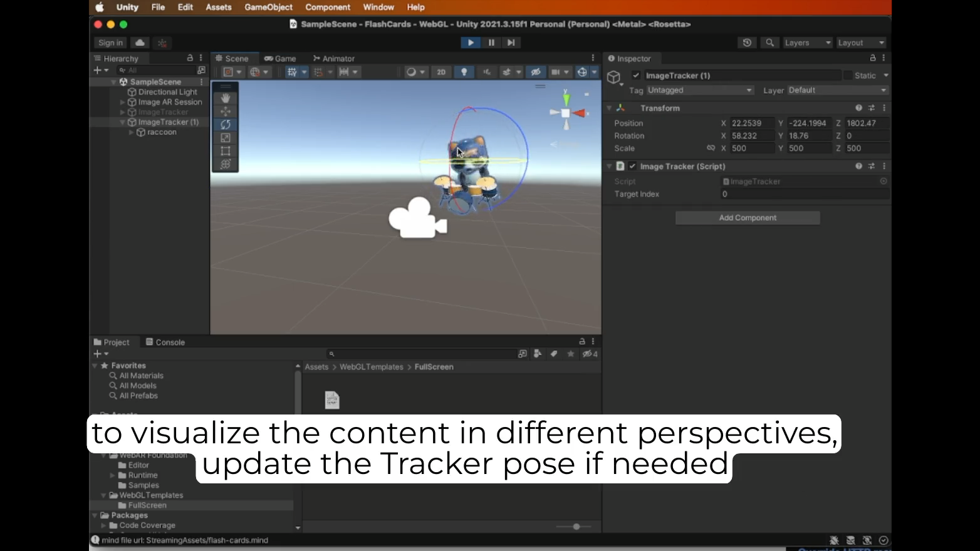Image resolution: width=980 pixels, height=551 pixels.
Task: Open the scene effects dropdown arrow
Action: tap(518, 72)
